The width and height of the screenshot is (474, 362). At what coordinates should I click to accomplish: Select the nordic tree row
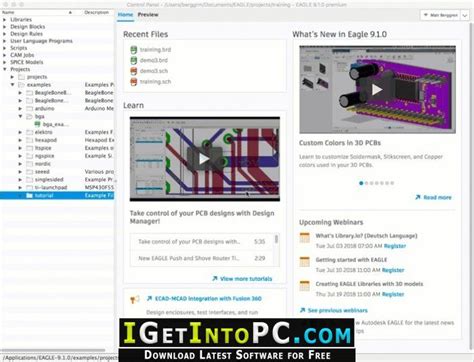tap(57, 164)
